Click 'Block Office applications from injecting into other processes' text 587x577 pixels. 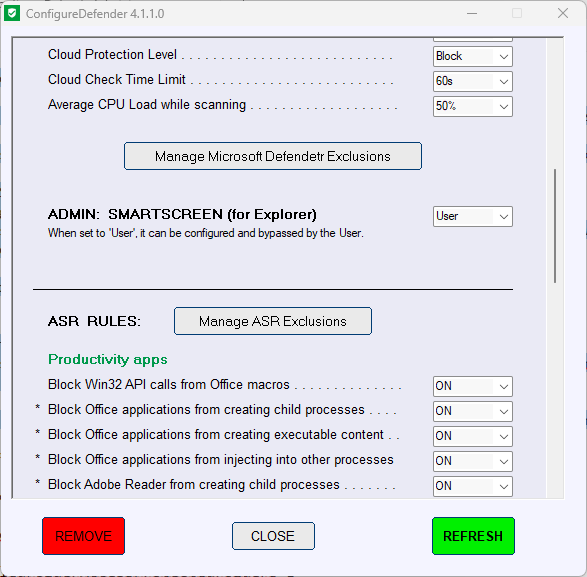221,460
